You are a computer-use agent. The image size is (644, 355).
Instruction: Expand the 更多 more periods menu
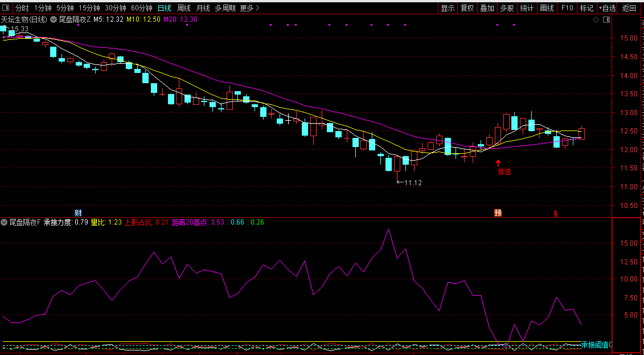click(x=250, y=8)
